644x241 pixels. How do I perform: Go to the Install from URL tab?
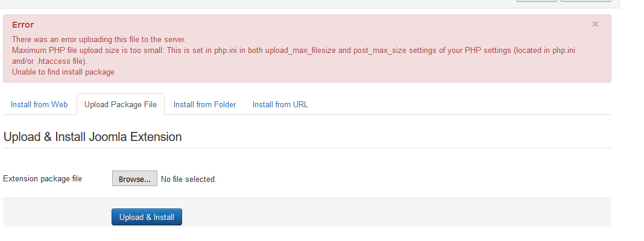tap(280, 104)
